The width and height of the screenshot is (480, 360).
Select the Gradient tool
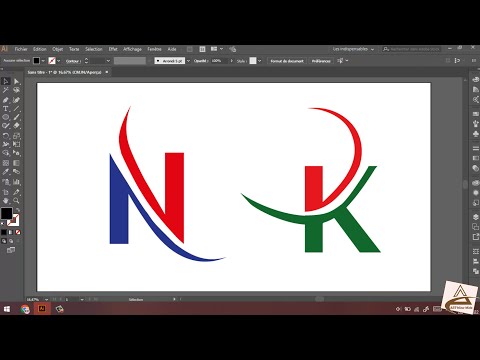pos(16,163)
